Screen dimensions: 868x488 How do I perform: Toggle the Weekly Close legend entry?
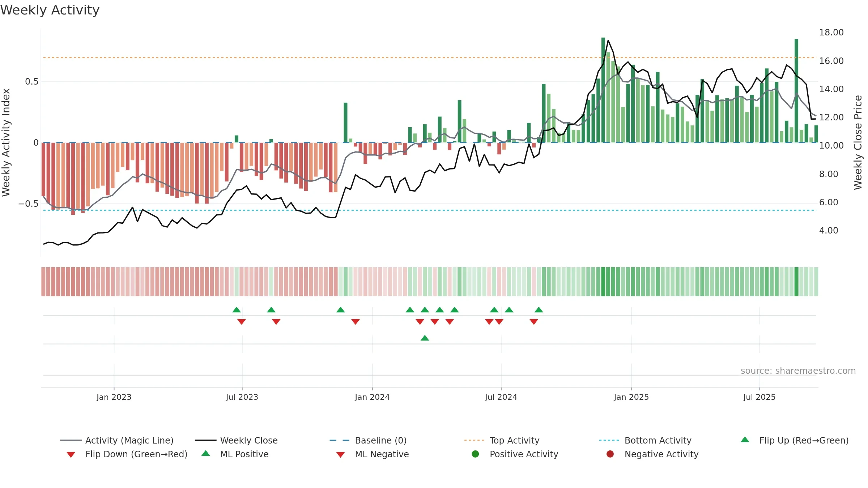(236, 440)
